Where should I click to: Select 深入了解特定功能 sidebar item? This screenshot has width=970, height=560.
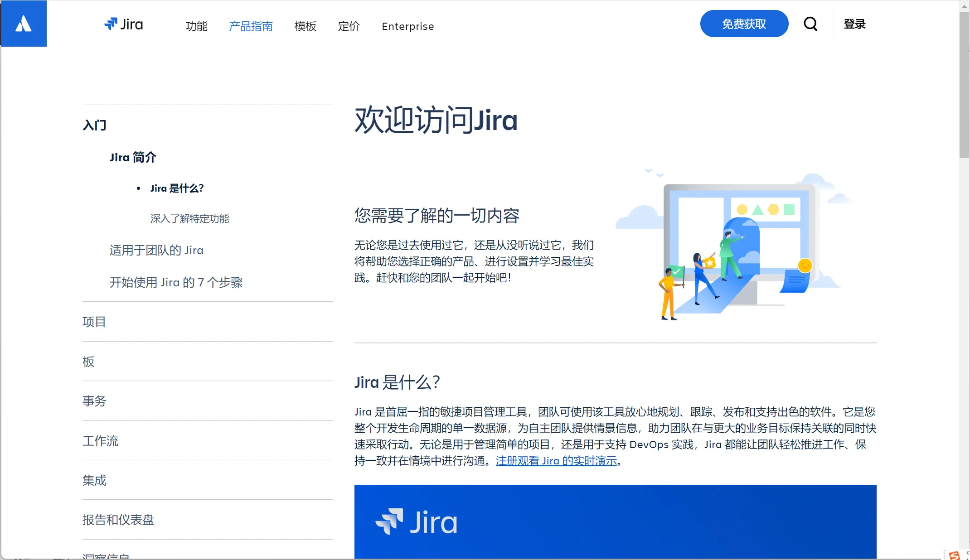(189, 218)
